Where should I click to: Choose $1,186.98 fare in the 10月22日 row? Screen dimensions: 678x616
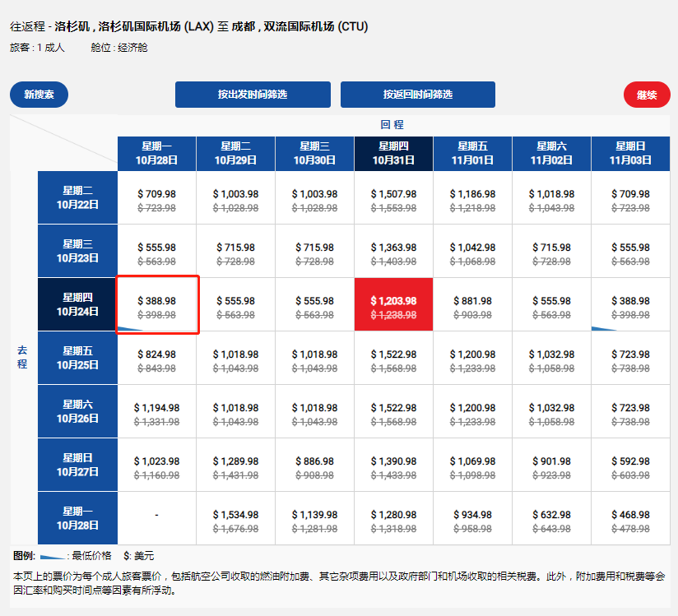(x=472, y=197)
